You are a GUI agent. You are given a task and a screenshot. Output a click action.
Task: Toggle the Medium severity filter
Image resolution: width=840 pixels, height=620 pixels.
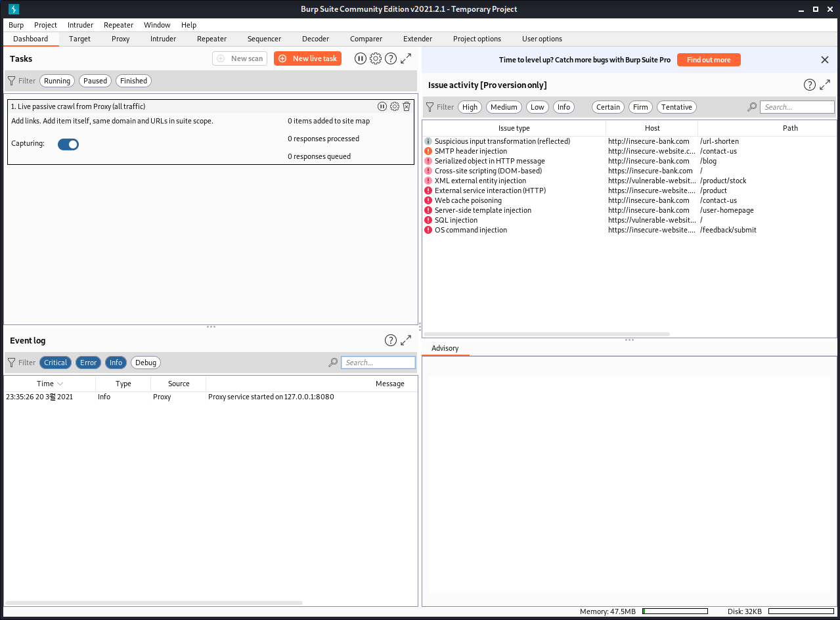[x=504, y=107]
